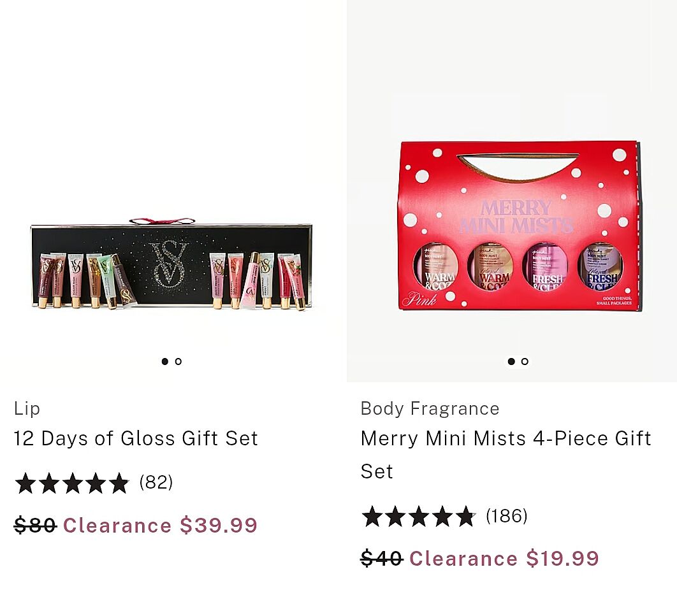Screen dimensions: 677x616
Task: Click the Clearance $19.99 price
Action: pyautogui.click(x=504, y=559)
